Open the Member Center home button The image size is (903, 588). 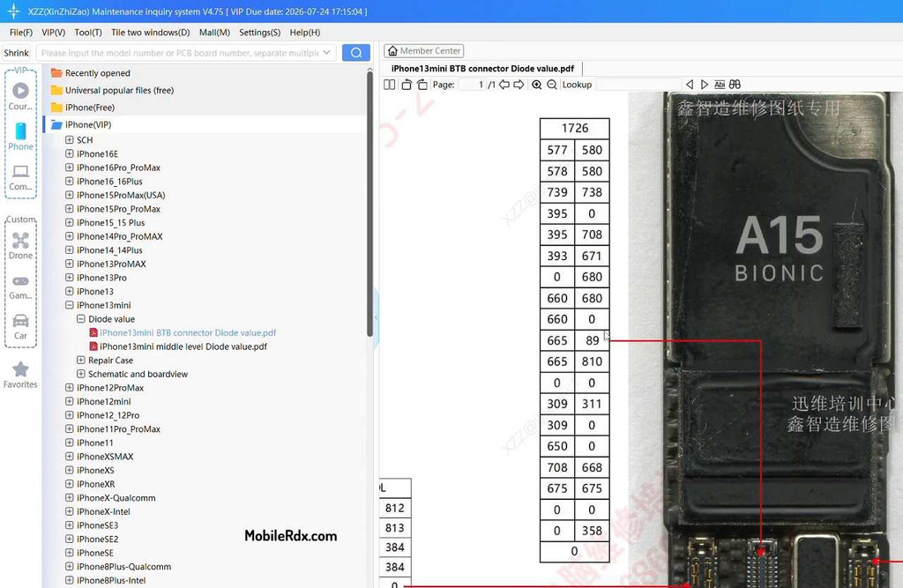click(424, 50)
